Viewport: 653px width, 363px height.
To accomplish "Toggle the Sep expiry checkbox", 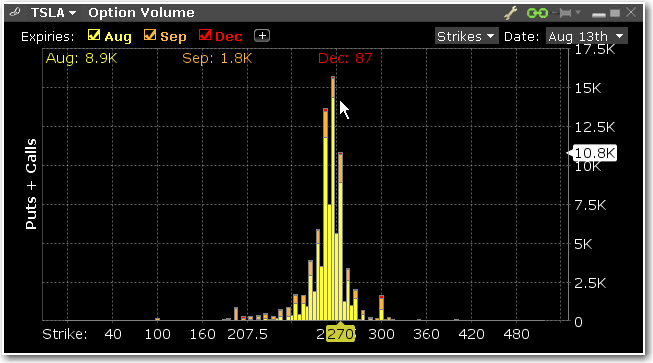I will tap(150, 35).
